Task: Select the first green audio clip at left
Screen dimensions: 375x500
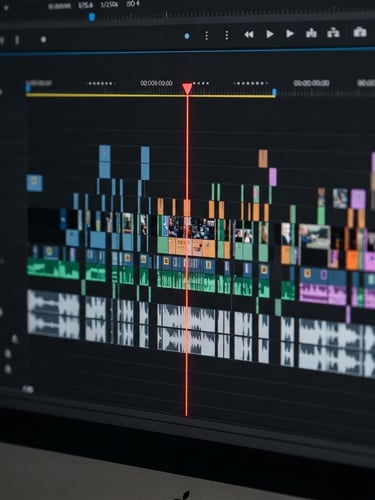Action: point(53,269)
